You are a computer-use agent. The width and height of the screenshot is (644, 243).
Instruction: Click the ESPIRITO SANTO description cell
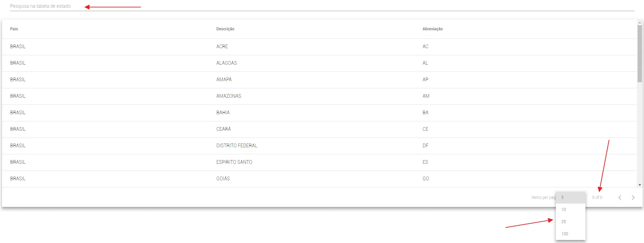coord(234,162)
